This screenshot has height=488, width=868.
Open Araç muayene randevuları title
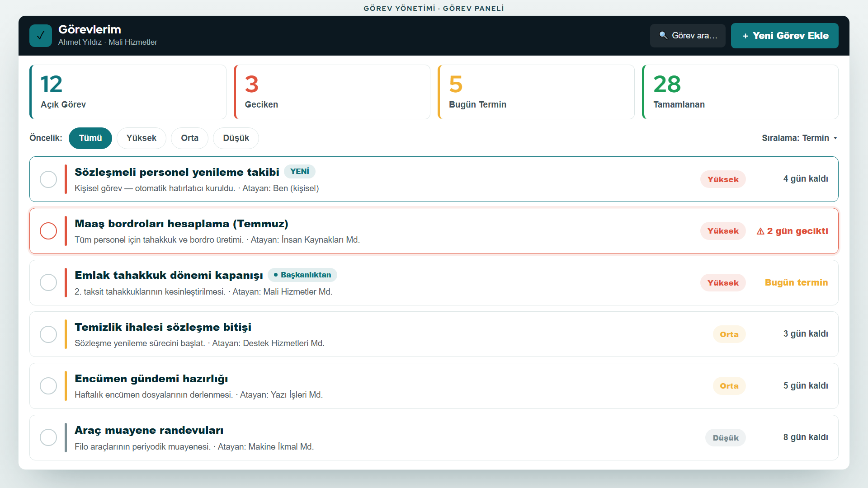point(149,430)
